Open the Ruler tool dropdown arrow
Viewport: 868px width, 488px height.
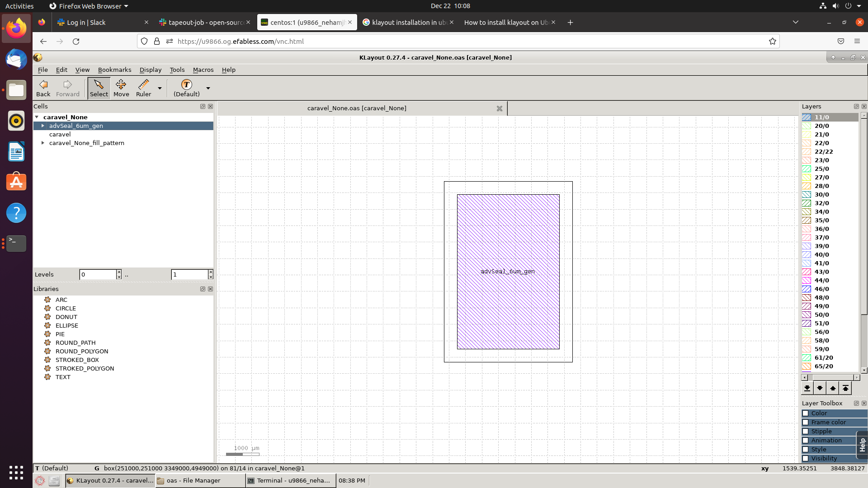coord(159,88)
